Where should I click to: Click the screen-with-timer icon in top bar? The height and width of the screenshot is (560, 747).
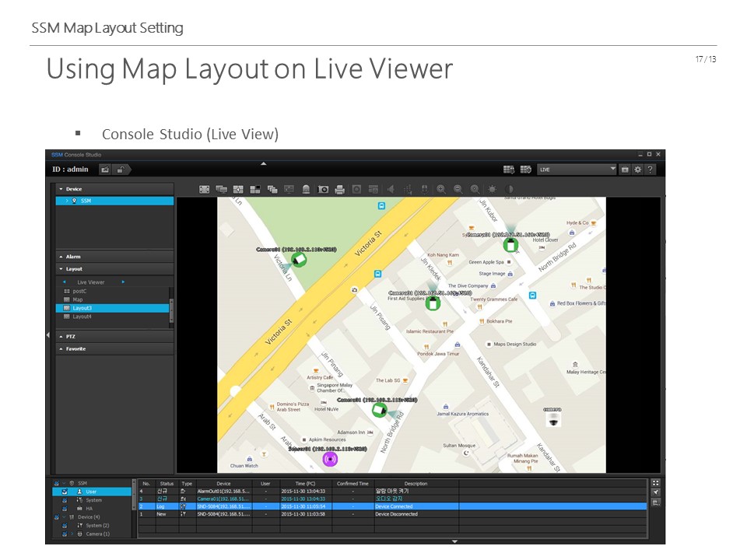pos(525,170)
